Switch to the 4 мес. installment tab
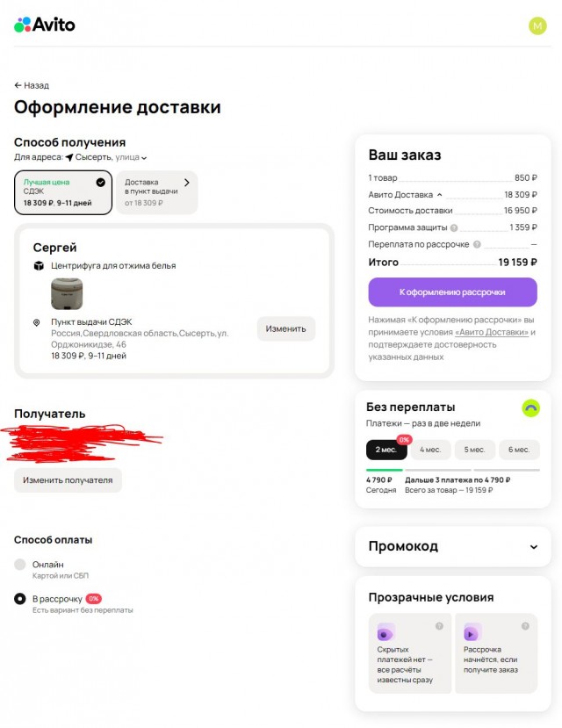 430,450
